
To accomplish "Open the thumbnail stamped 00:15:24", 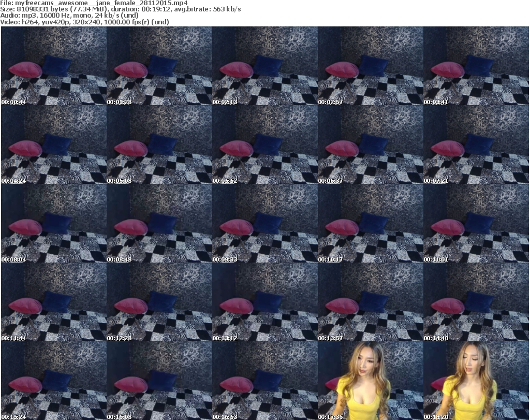I will click(54, 381).
